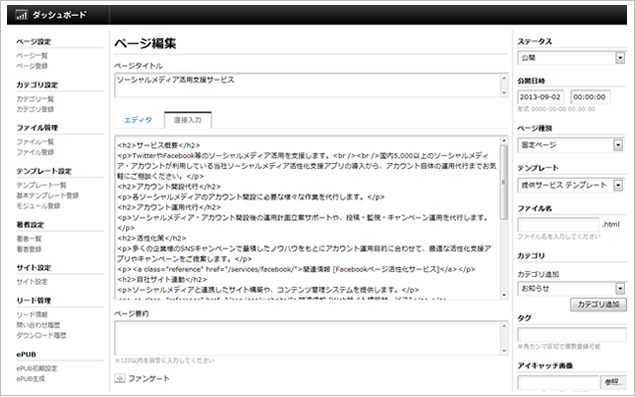
Task: Open リード情報 link
Action: tap(32, 314)
